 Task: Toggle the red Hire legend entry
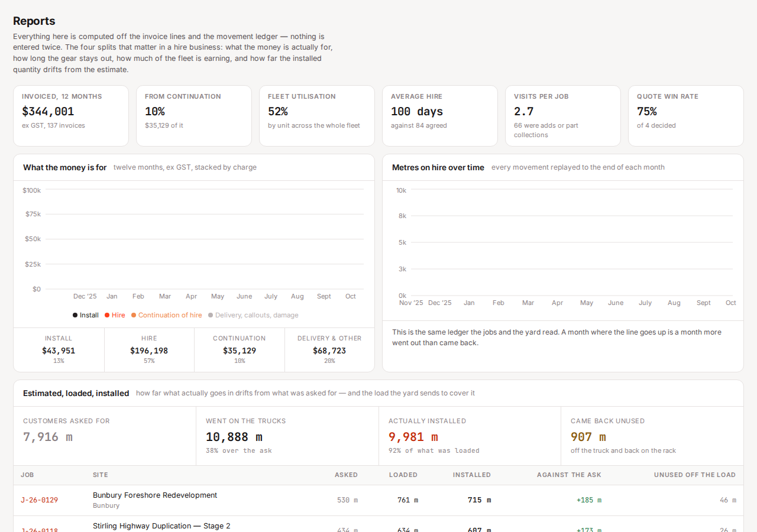[x=115, y=315]
